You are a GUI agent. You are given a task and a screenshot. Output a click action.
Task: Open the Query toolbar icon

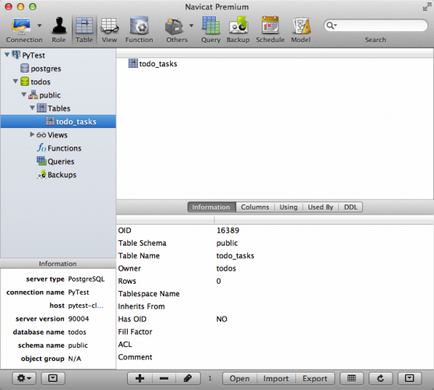(x=210, y=26)
